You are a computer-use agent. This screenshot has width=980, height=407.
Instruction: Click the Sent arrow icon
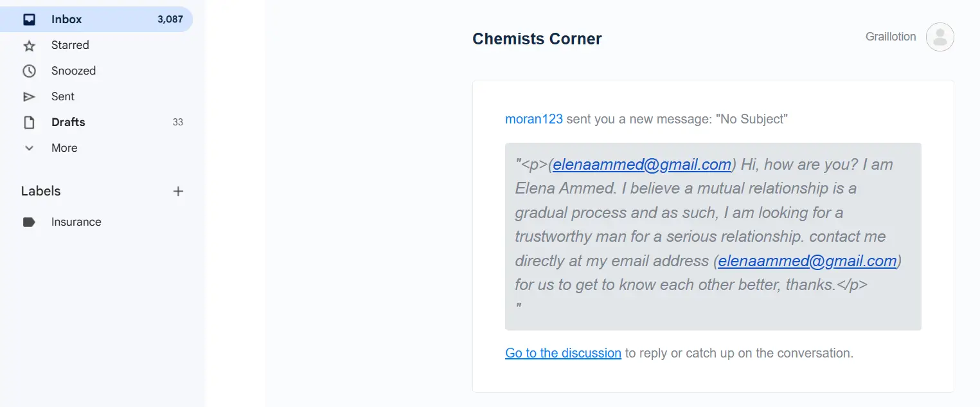coord(29,97)
